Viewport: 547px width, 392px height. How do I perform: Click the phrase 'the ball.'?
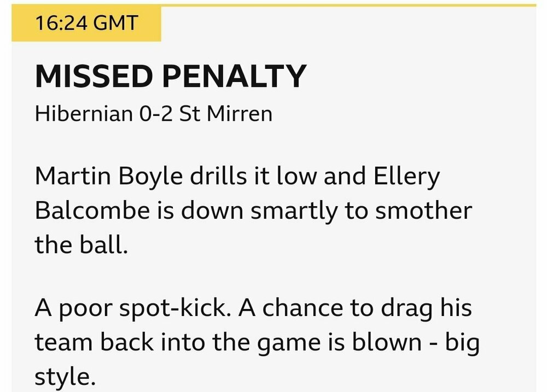(x=81, y=244)
